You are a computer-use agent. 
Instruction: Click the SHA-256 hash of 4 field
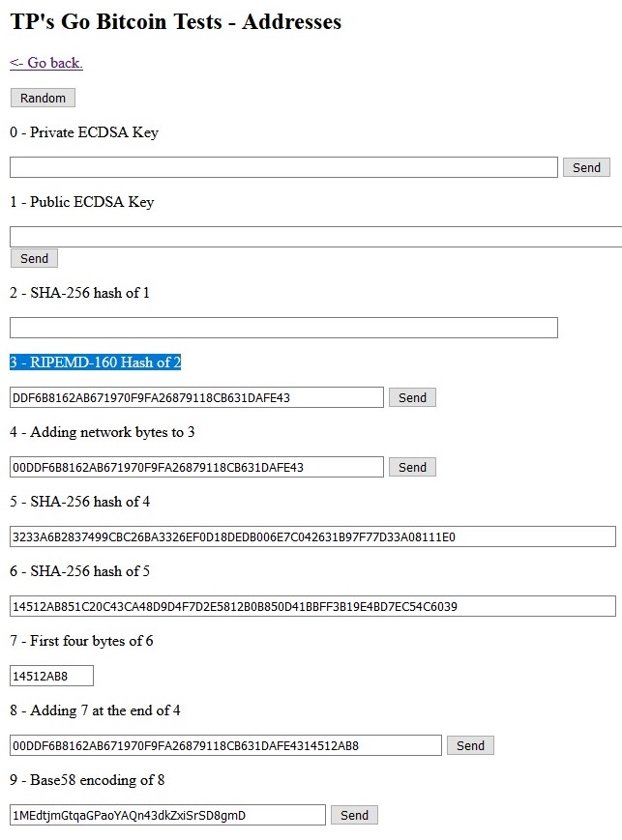click(x=312, y=536)
